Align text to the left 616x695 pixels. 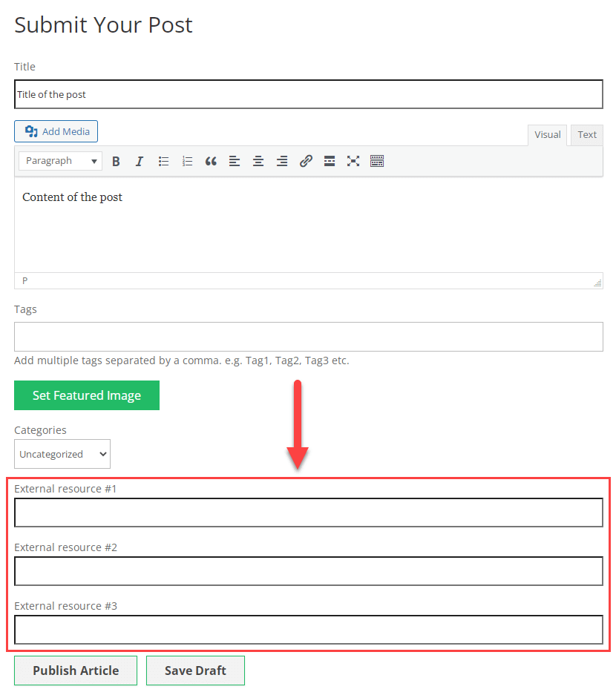click(x=235, y=161)
